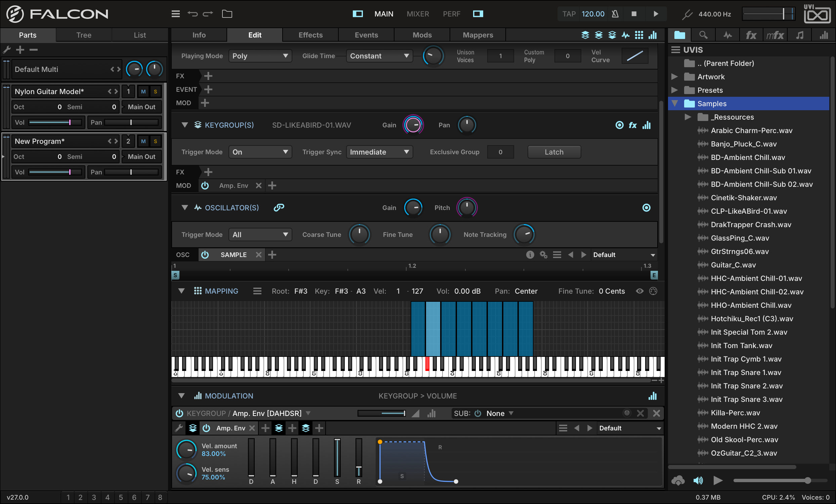836x504 pixels.
Task: Open the Playing Mode Poly dropdown
Action: coord(260,56)
